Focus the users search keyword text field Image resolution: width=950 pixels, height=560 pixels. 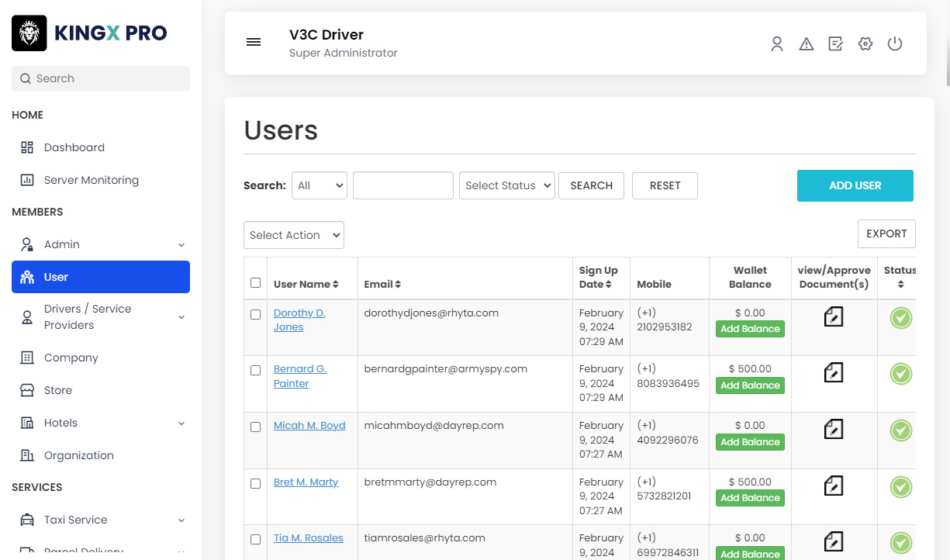[x=403, y=185]
